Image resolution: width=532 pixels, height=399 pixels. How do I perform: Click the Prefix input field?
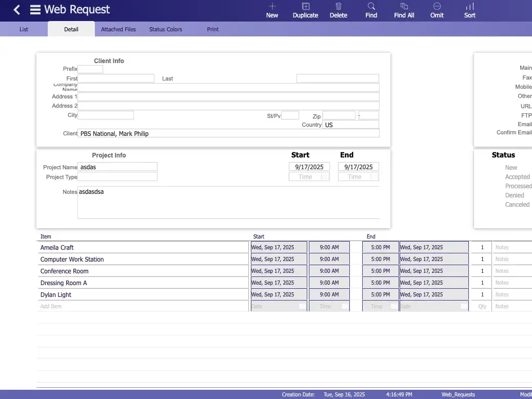click(90, 69)
